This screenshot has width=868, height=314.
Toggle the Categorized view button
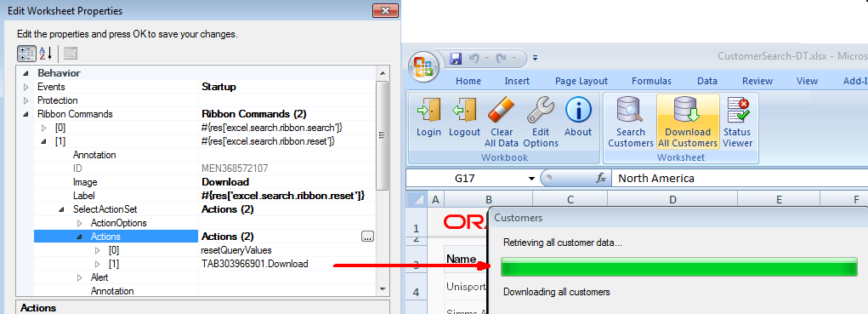tap(27, 54)
